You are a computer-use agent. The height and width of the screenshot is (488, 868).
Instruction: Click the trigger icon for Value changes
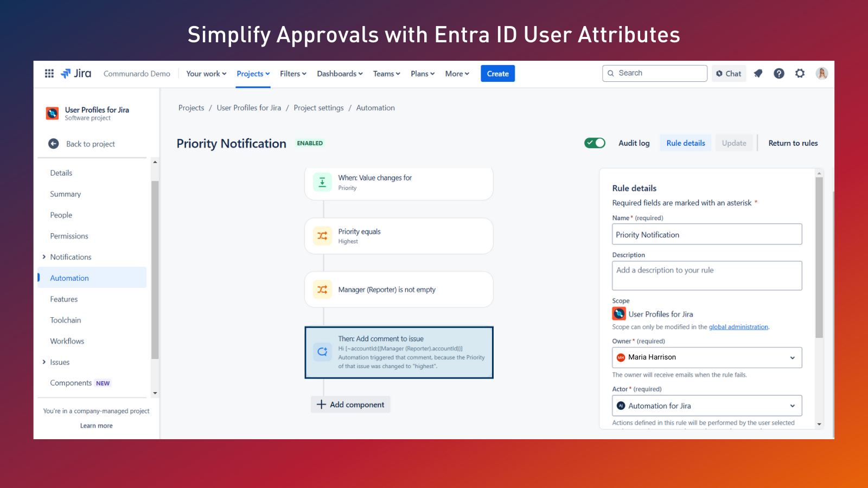[322, 182]
